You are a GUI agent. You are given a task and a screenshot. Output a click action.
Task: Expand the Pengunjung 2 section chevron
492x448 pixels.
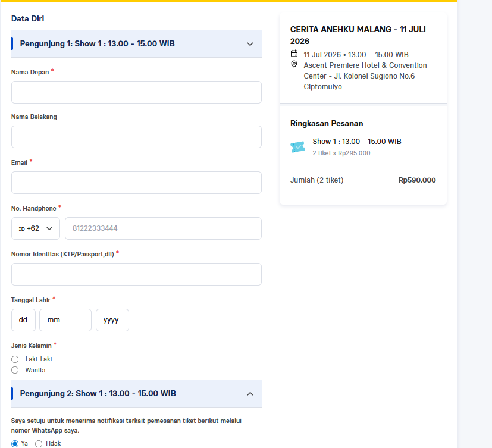[250, 394]
